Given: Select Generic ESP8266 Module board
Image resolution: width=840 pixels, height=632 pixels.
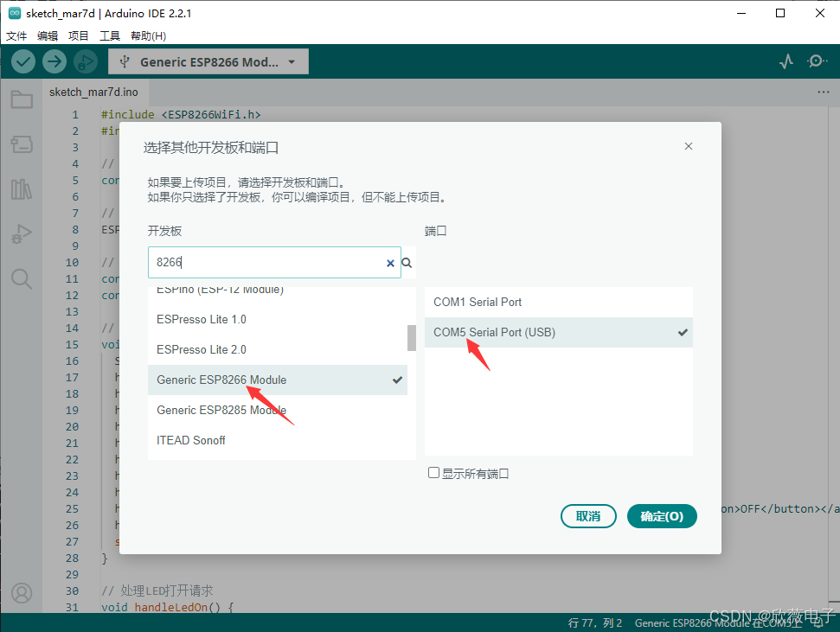Looking at the screenshot, I should coord(278,380).
